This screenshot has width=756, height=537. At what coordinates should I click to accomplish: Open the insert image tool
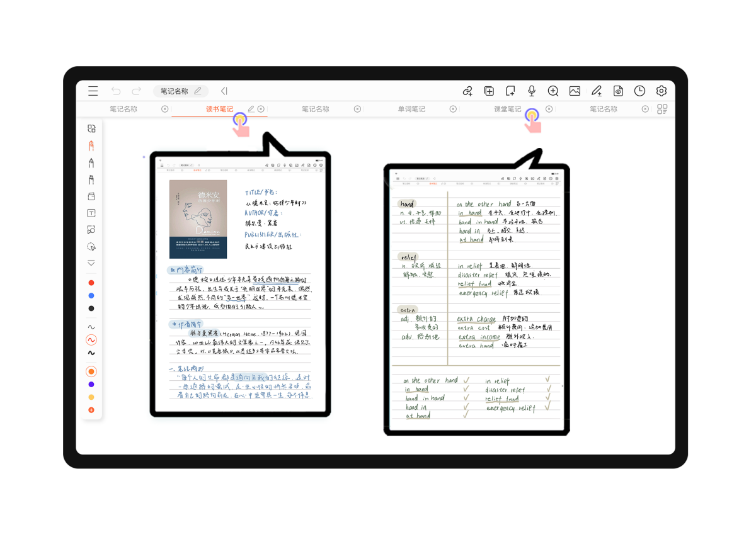(575, 91)
